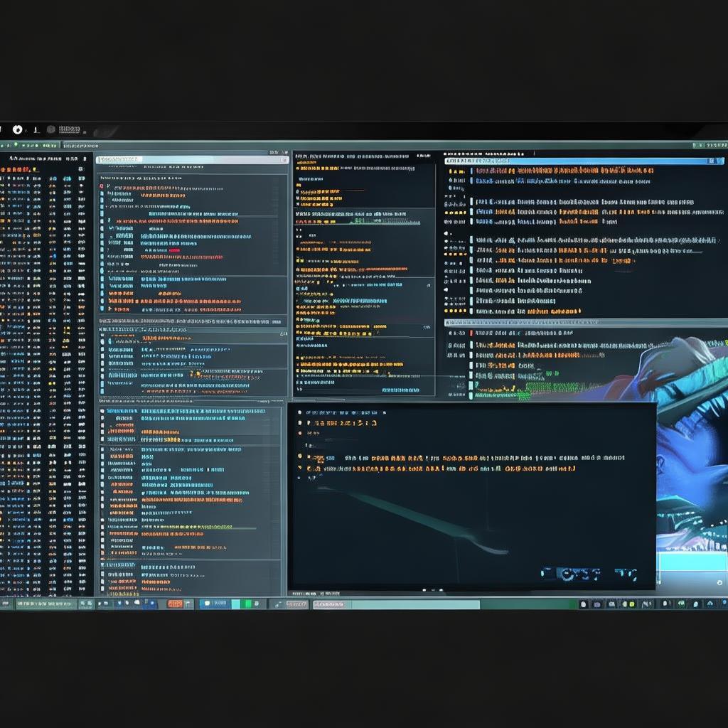Open the orange highlighted item in the bottom taskbar

pyautogui.click(x=175, y=604)
